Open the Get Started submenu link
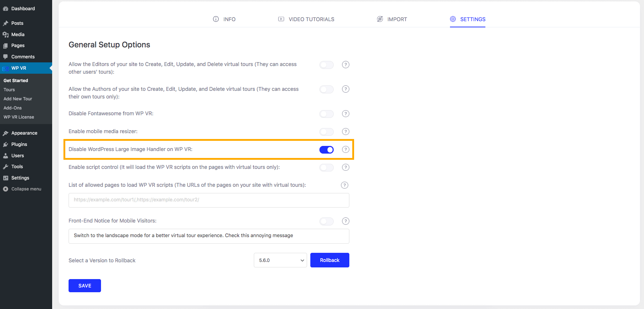644x309 pixels. pyautogui.click(x=16, y=81)
